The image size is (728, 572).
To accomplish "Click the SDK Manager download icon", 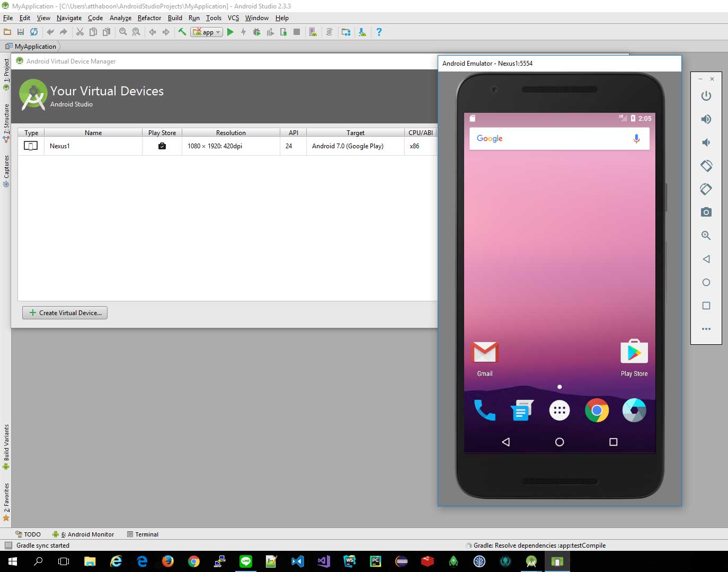I will [362, 32].
